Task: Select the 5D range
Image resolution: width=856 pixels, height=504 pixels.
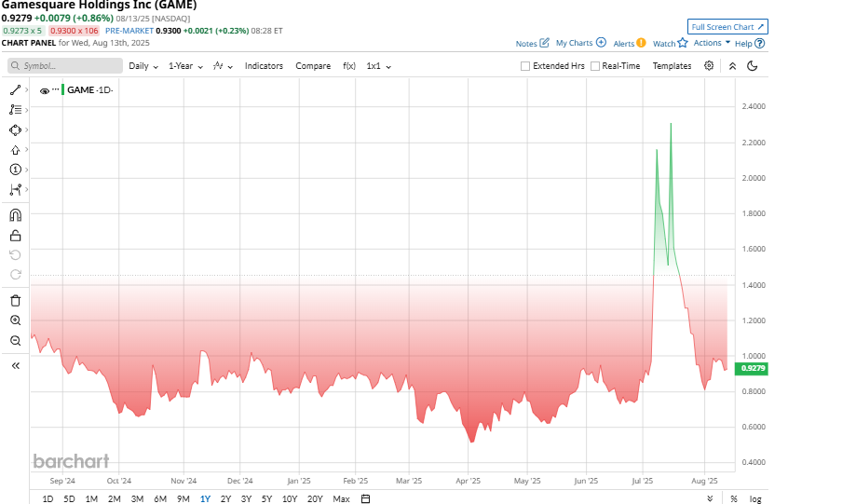Action: (69, 498)
